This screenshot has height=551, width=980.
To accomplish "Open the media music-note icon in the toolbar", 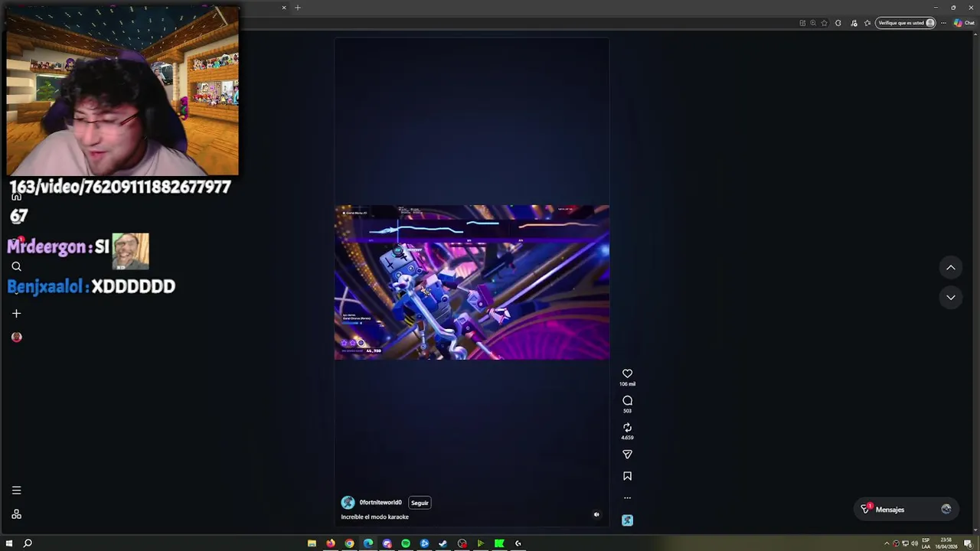I will (854, 23).
